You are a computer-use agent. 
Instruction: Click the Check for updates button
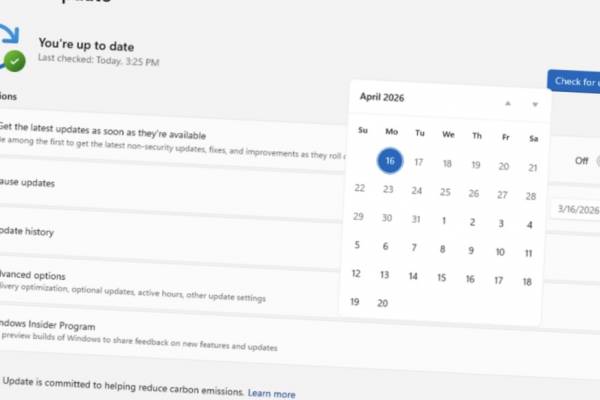(574, 81)
